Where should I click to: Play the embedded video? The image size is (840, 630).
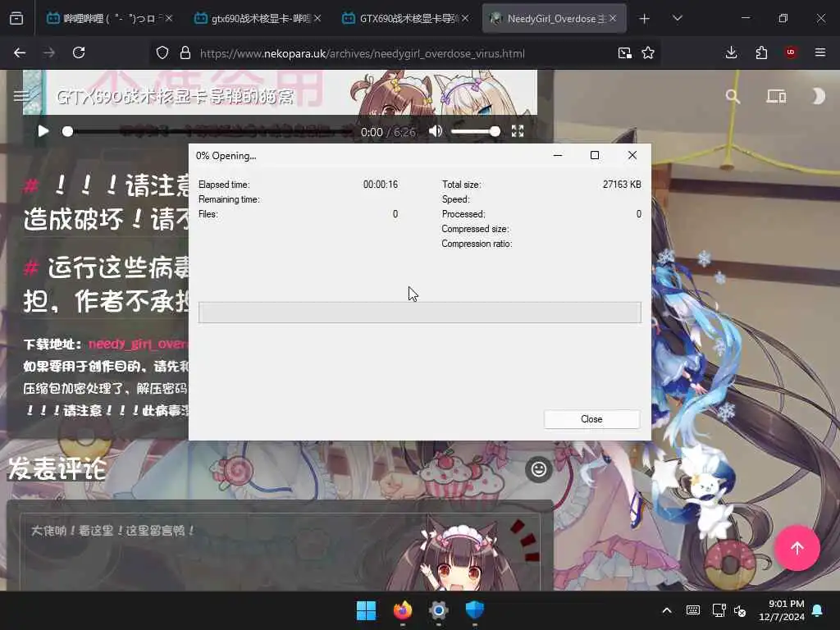43,131
